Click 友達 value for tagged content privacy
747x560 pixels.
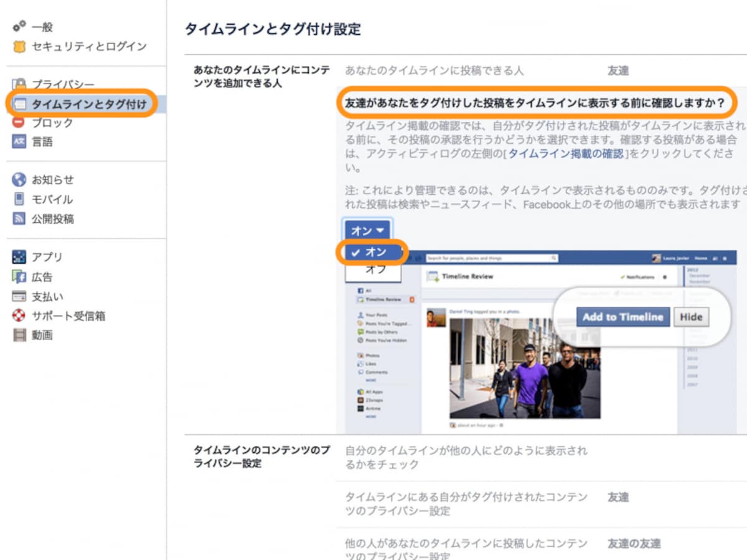point(618,497)
